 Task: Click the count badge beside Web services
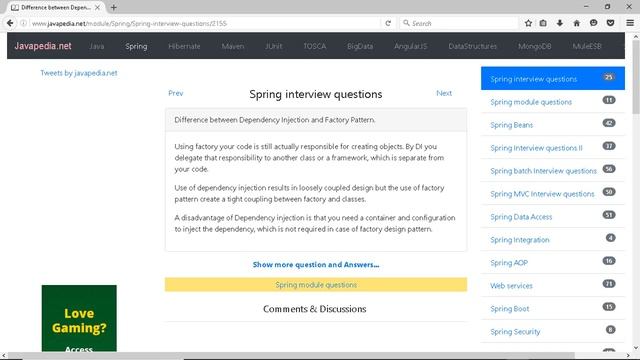pyautogui.click(x=609, y=284)
